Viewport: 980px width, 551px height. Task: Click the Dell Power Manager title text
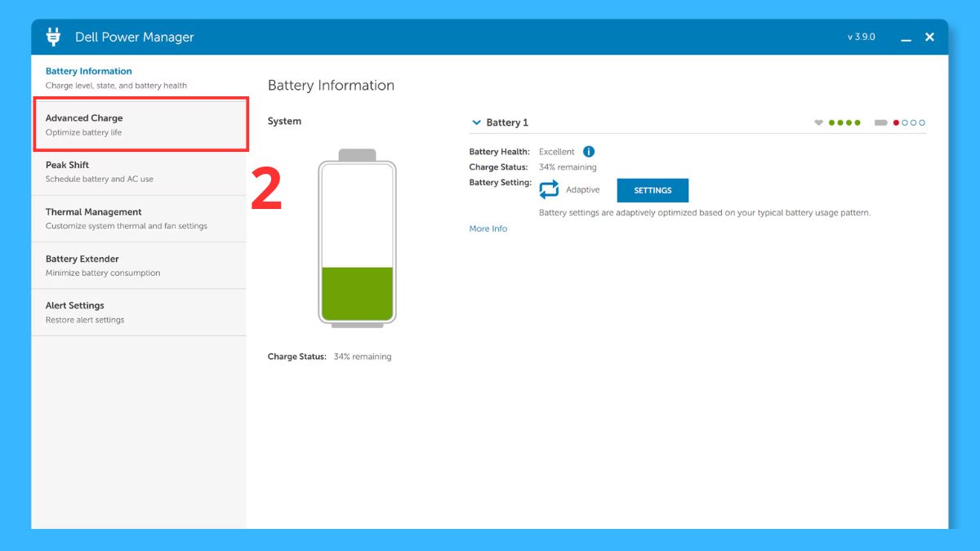click(x=135, y=38)
